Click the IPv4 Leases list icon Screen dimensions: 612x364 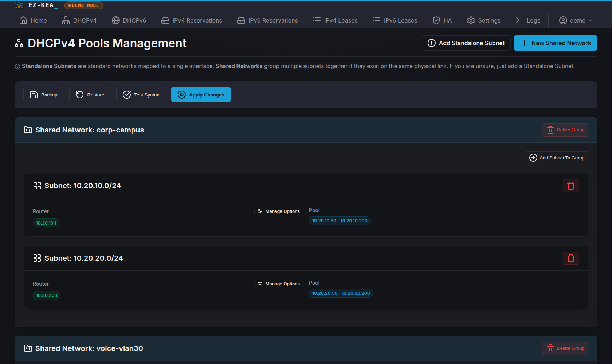click(x=317, y=20)
